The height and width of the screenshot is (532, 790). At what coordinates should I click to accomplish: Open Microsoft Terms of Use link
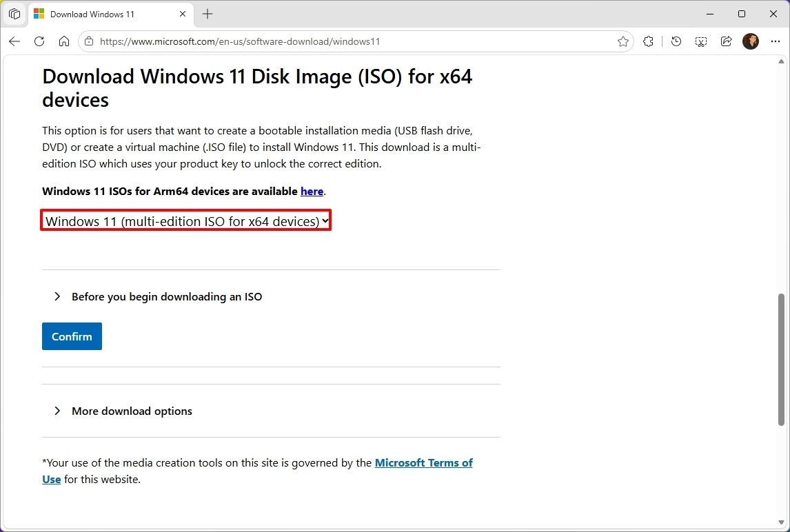pyautogui.click(x=423, y=462)
